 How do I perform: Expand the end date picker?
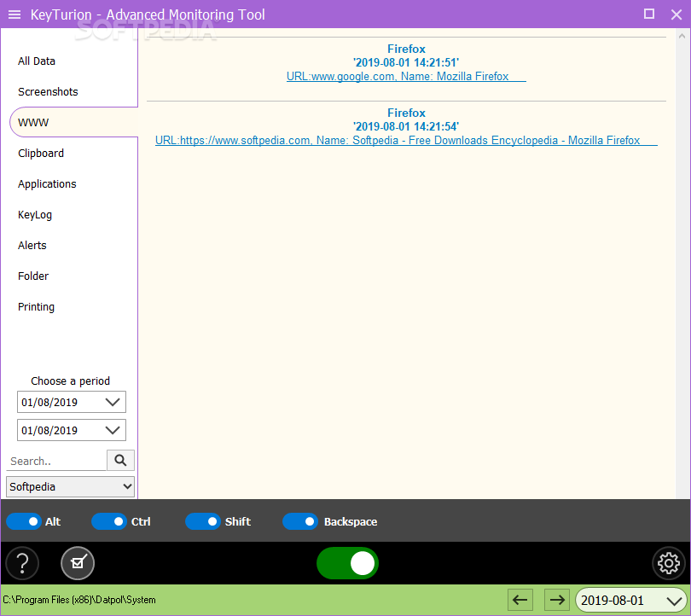pos(113,430)
